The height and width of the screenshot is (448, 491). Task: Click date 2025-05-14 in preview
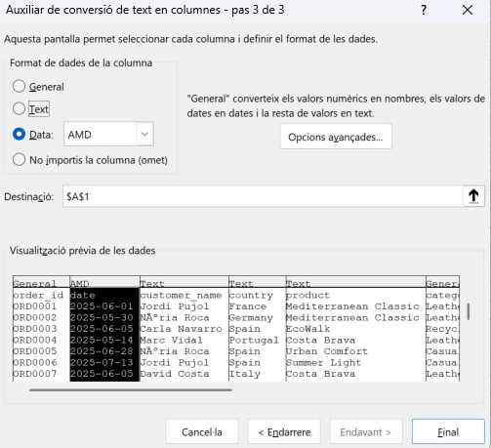[102, 341]
